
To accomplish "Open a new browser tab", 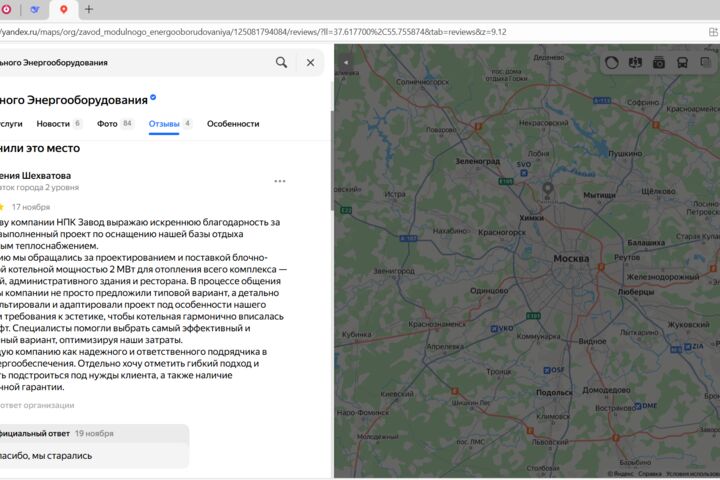I will click(x=89, y=9).
